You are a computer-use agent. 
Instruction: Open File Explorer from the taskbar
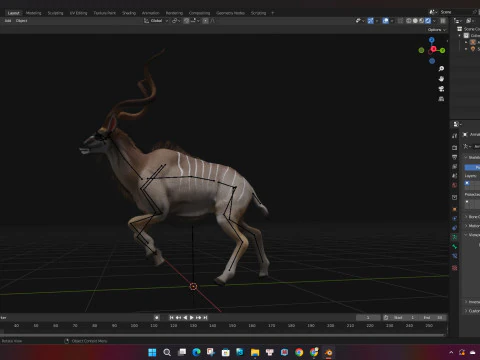[x=255, y=352]
